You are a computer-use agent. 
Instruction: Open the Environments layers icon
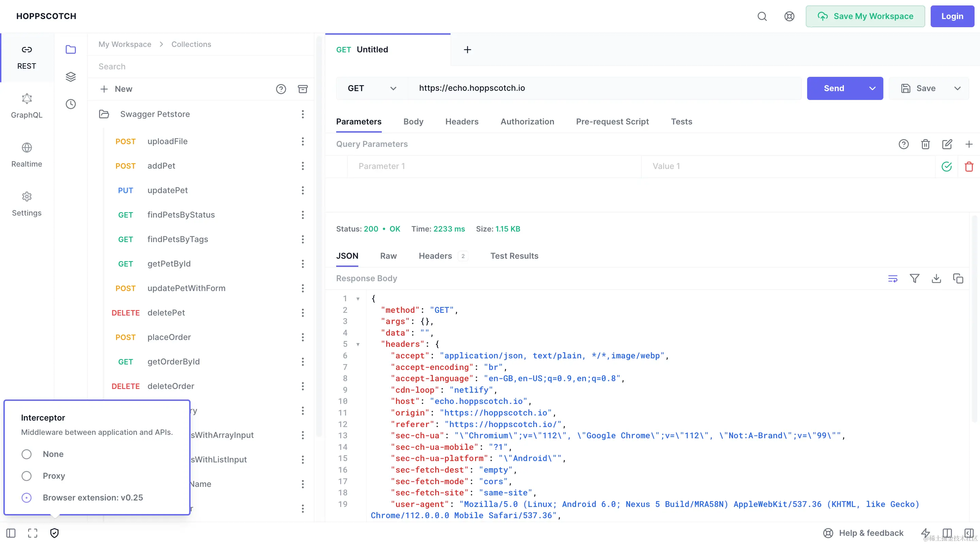pyautogui.click(x=71, y=77)
